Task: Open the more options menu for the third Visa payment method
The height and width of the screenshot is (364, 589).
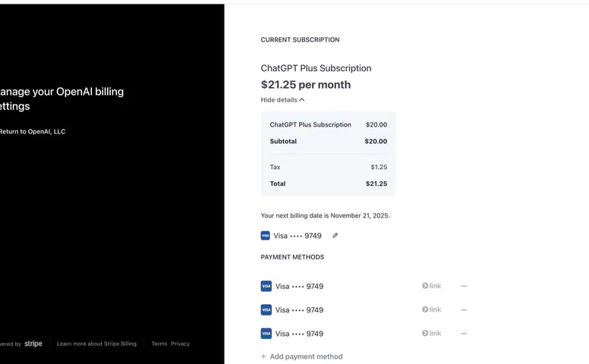Action: [464, 333]
